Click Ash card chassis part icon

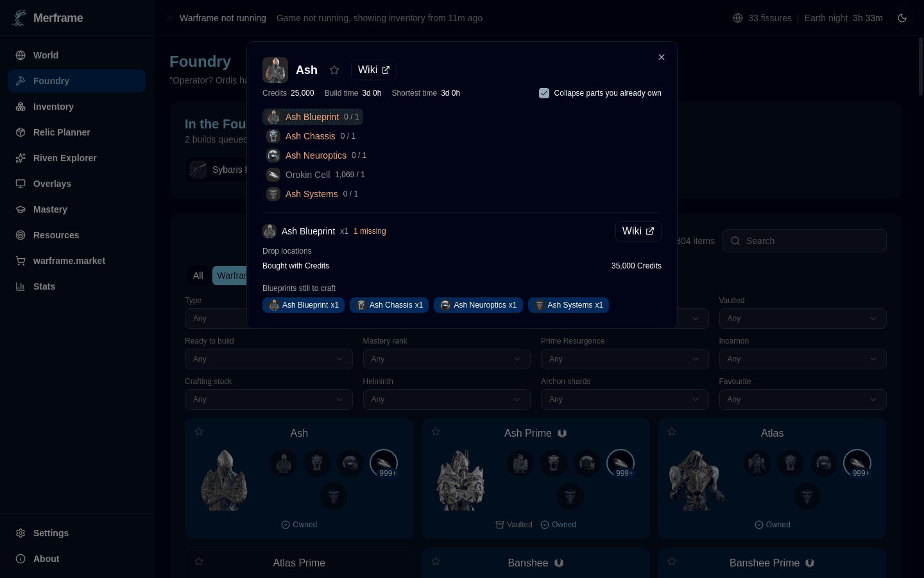(317, 463)
